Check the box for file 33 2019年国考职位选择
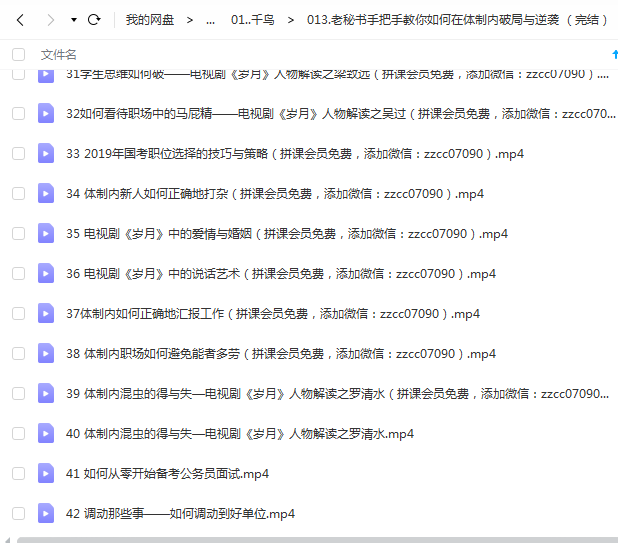Image resolution: width=618 pixels, height=543 pixels. pyautogui.click(x=18, y=154)
